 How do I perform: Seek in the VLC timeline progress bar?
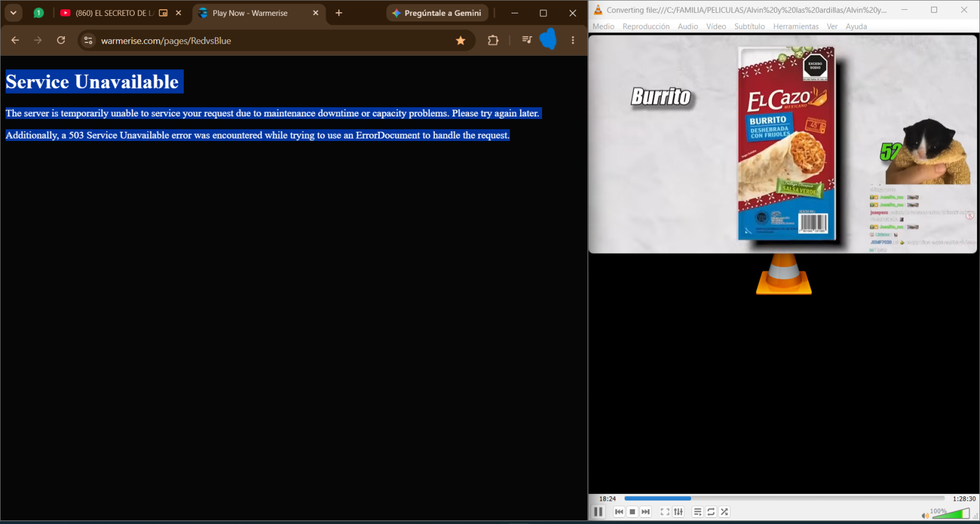pyautogui.click(x=784, y=498)
